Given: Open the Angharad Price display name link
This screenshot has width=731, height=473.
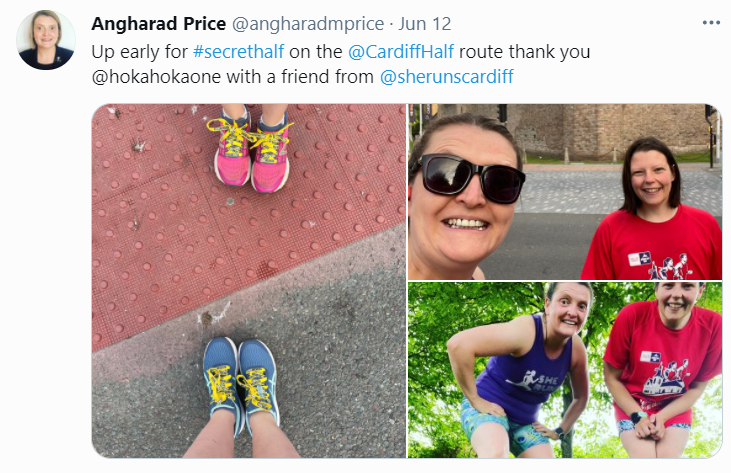Looking at the screenshot, I should (x=159, y=24).
